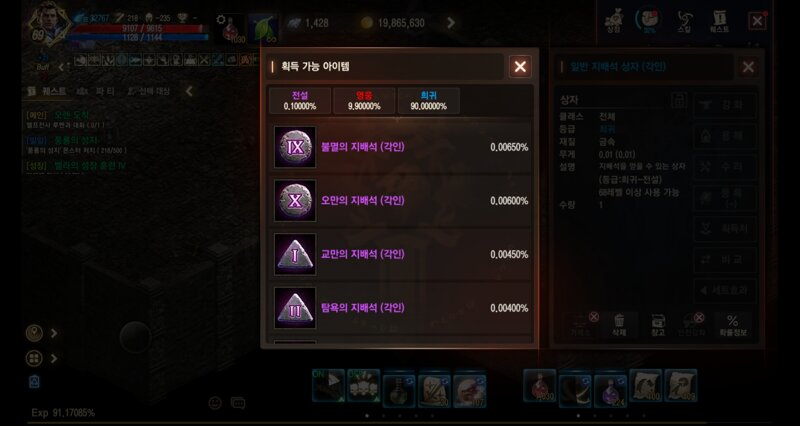
Task: Switch to the 전설 0.10000% tab
Action: click(x=300, y=101)
